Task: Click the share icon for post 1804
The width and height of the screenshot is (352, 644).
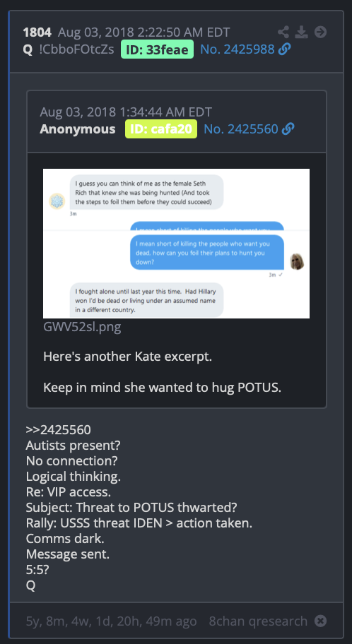Action: [x=283, y=32]
